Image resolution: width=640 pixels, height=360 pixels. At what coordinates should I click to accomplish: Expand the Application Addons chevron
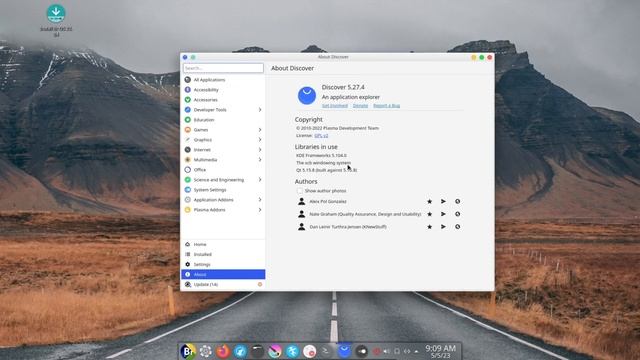pyautogui.click(x=260, y=200)
